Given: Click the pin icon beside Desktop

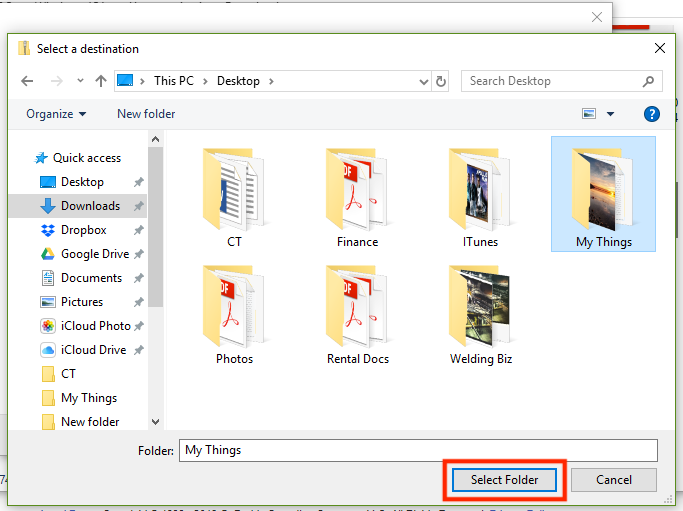Looking at the screenshot, I should pyautogui.click(x=139, y=182).
